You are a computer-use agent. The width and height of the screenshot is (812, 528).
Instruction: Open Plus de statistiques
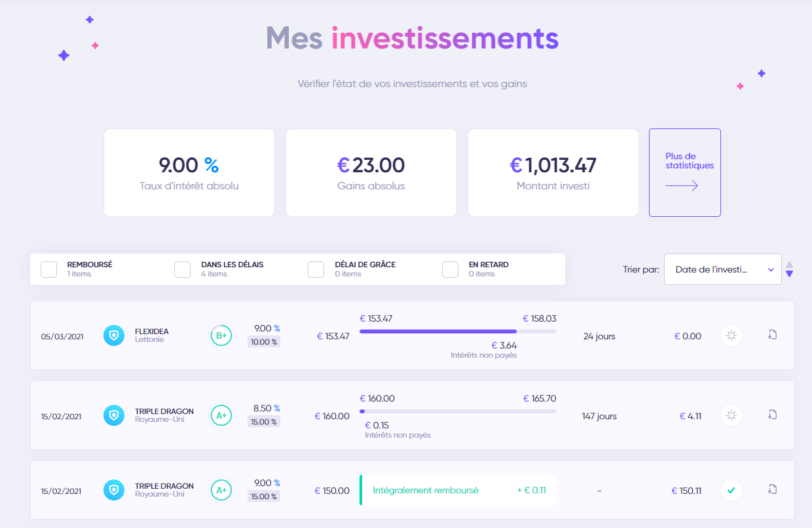pos(684,172)
